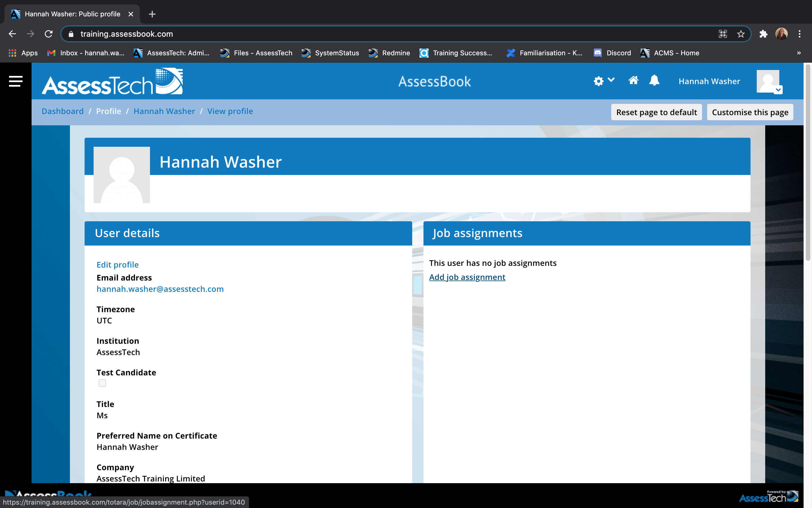Screen dimensions: 812x508
Task: Open ACMS - Home bookmark
Action: click(670, 53)
